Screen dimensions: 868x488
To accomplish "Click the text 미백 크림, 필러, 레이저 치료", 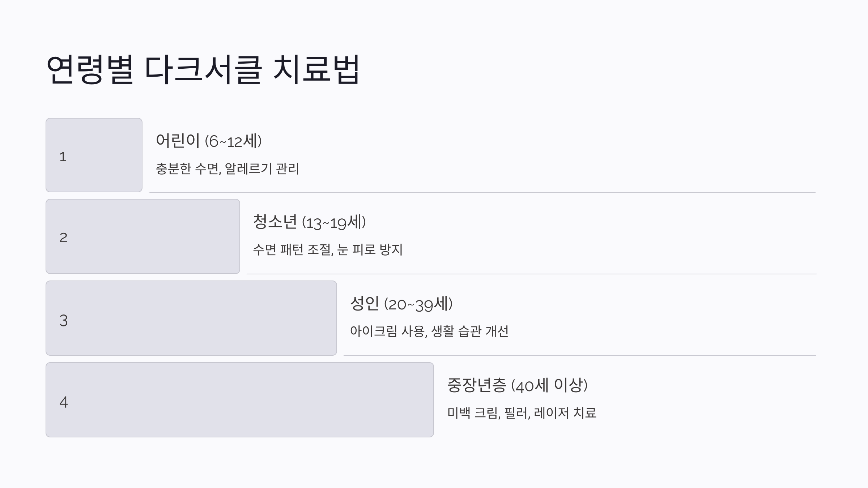I will [x=522, y=413].
